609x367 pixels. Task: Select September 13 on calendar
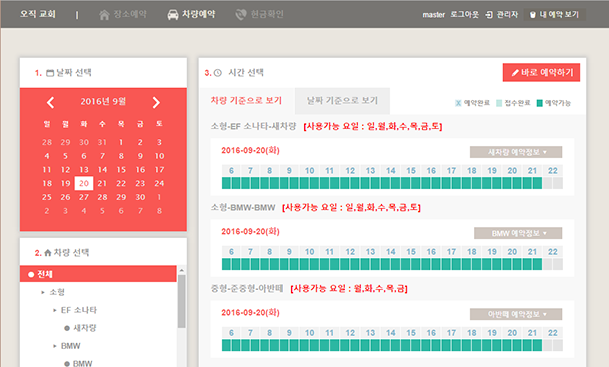pos(84,170)
